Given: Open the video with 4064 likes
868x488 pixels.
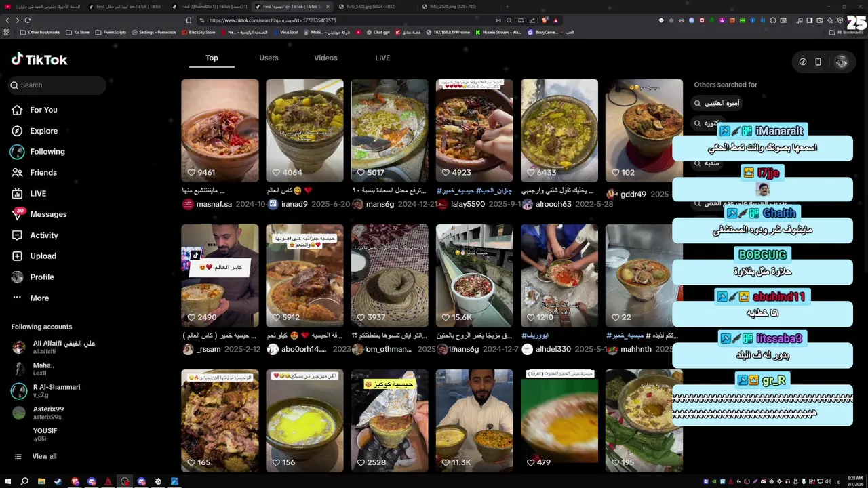Looking at the screenshot, I should (304, 130).
